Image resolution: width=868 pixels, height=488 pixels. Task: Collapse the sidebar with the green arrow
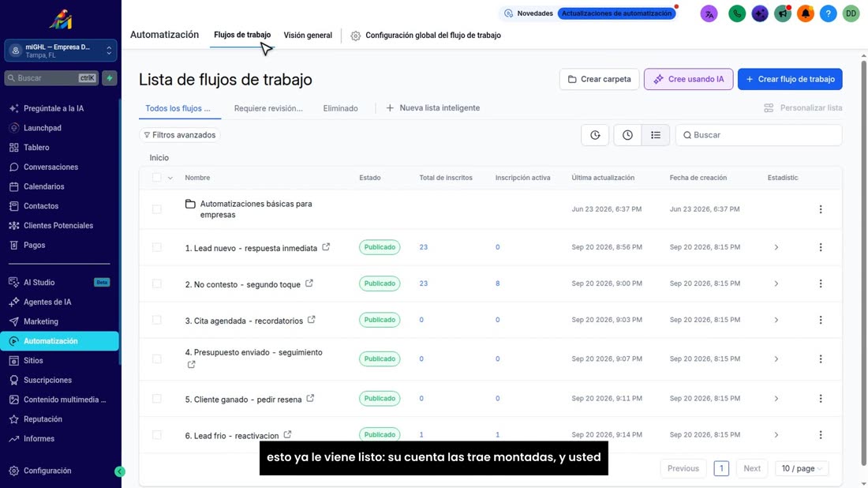[x=120, y=472]
